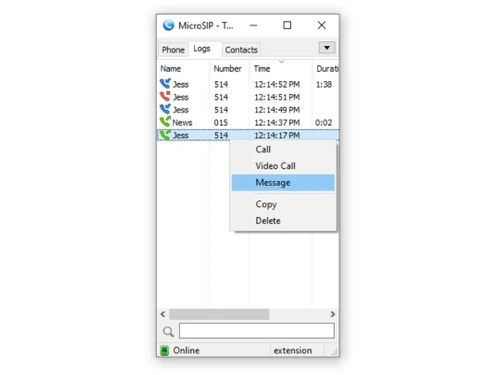Viewport: 500px width, 375px height.
Task: Switch to the Phone tab
Action: (173, 50)
